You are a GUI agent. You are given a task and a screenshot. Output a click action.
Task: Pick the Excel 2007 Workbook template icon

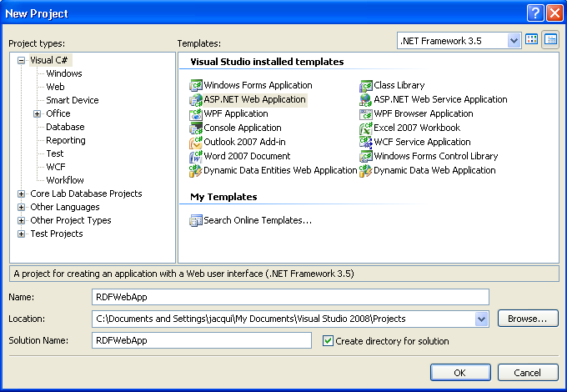pyautogui.click(x=366, y=128)
